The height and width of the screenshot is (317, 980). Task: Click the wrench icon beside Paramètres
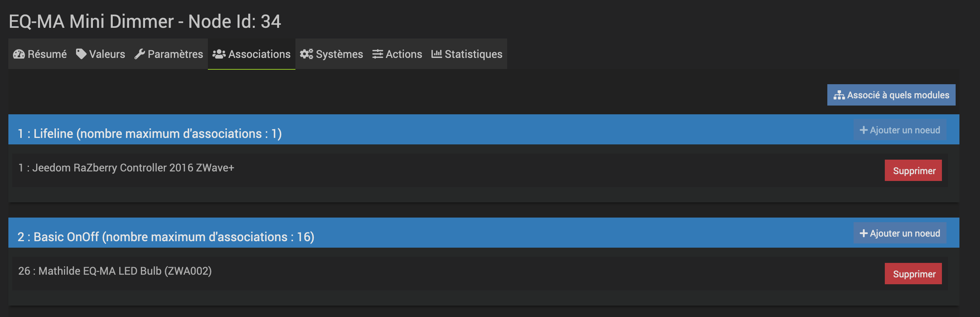pos(140,54)
